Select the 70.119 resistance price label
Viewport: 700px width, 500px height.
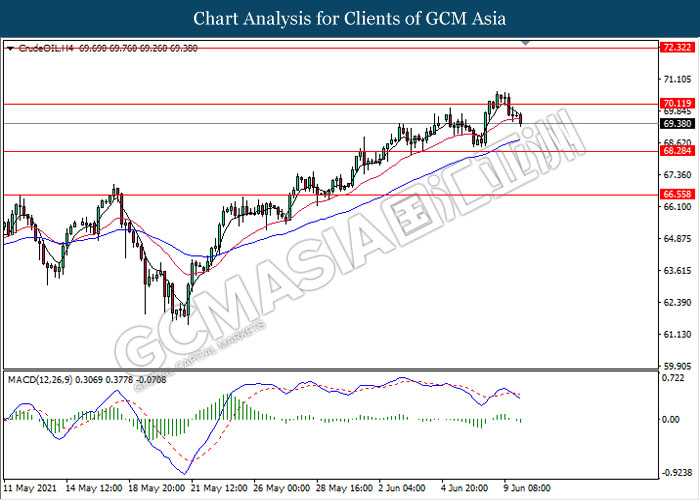[677, 104]
